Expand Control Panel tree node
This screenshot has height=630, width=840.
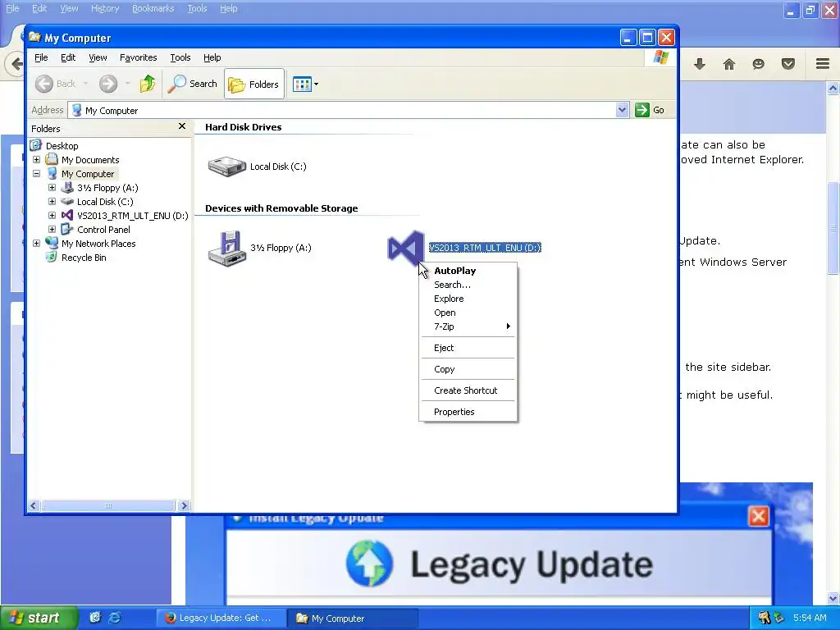[52, 230]
